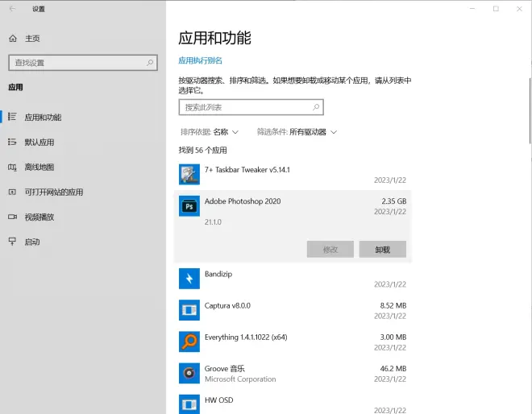532x414 pixels.
Task: Select 7+ Taskbar Tweaker v5.14.1 entry
Action: point(247,170)
